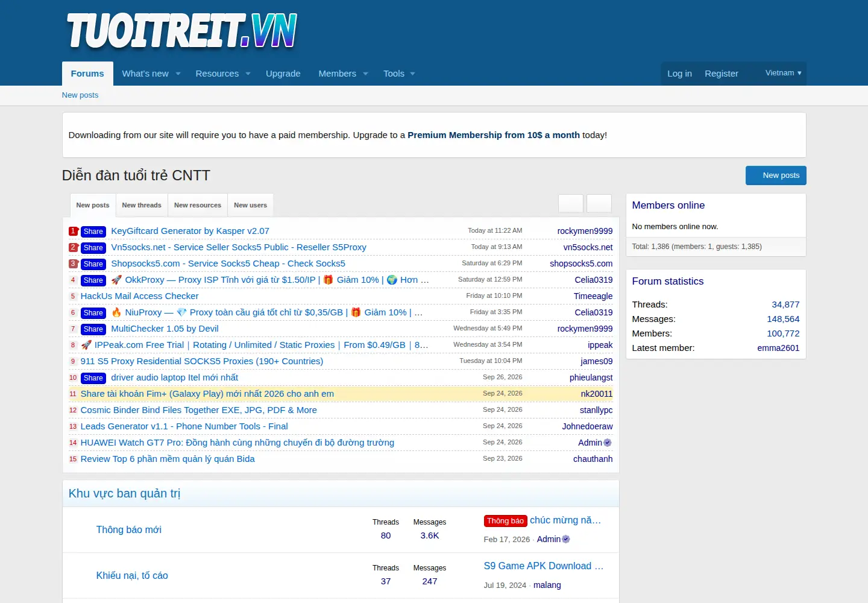The height and width of the screenshot is (603, 868).
Task: Click the blue New posts button
Action: [776, 175]
